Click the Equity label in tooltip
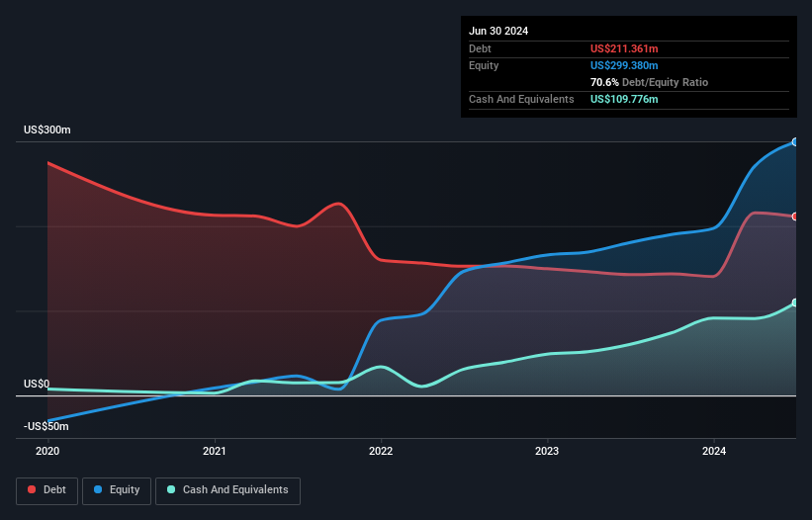Image resolution: width=812 pixels, height=520 pixels. 484,65
